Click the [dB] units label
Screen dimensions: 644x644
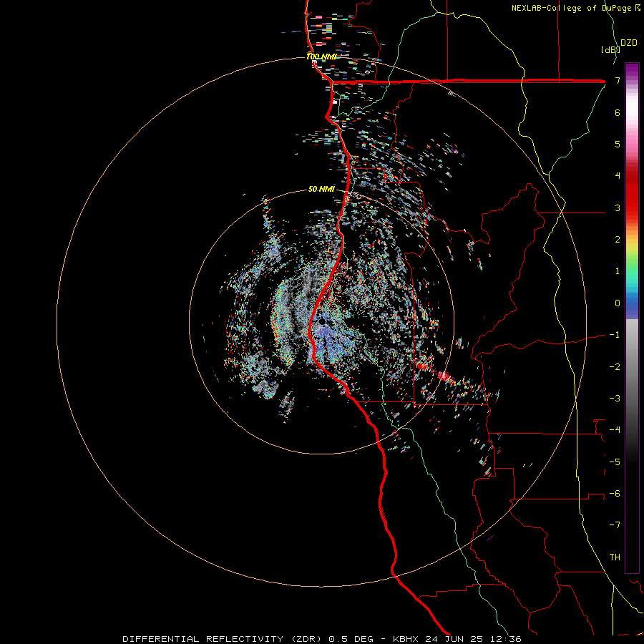click(x=610, y=49)
